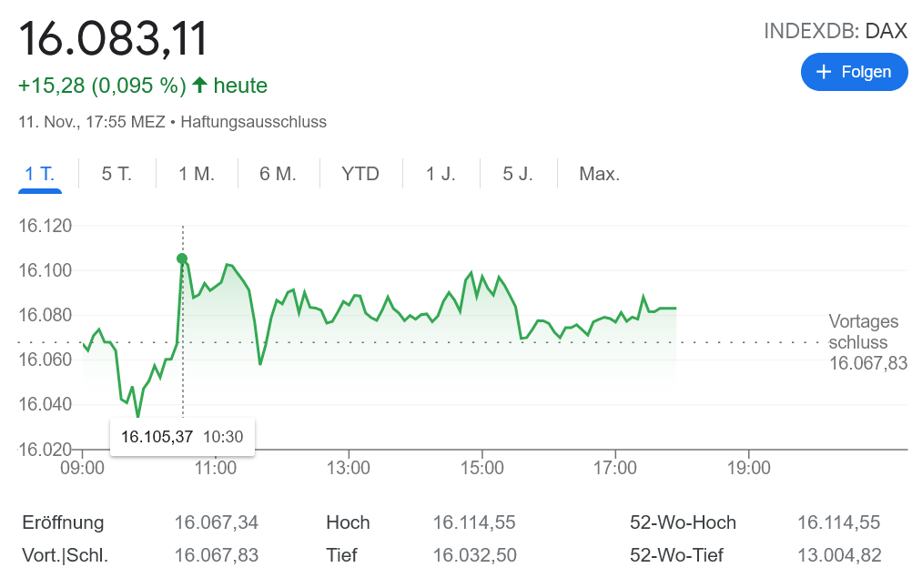Show the 1 M. chart range
This screenshot has height=588, width=912.
pyautogui.click(x=197, y=174)
